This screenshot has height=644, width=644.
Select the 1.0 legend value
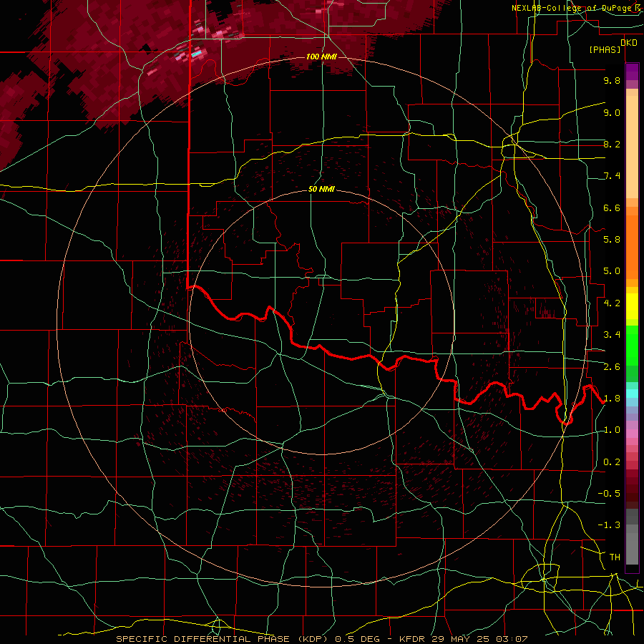612,430
